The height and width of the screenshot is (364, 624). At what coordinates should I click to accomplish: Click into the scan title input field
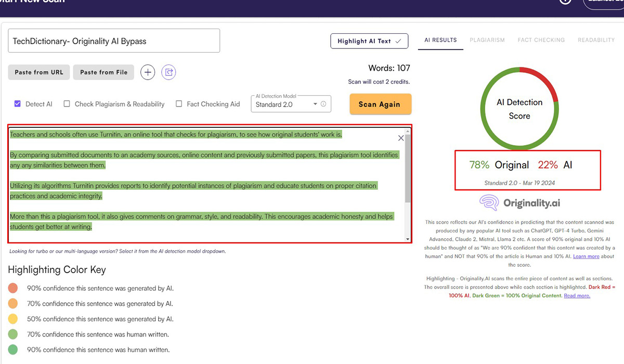click(114, 41)
